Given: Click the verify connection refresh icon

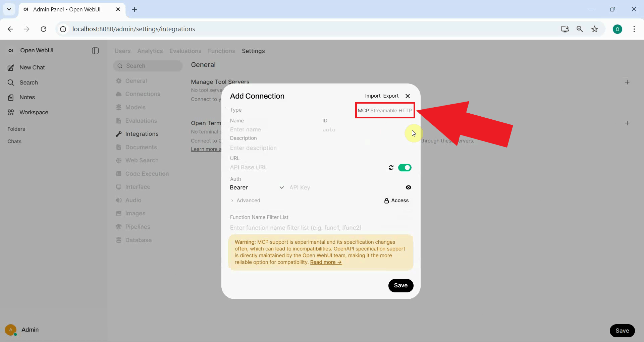Looking at the screenshot, I should [391, 168].
